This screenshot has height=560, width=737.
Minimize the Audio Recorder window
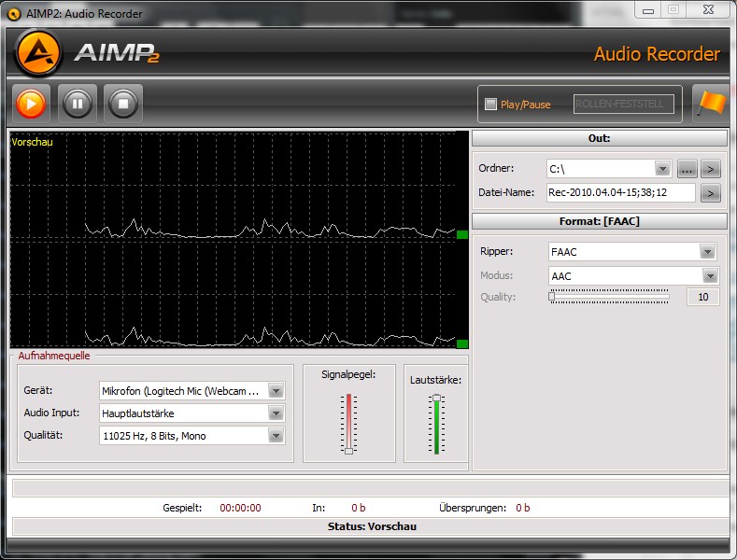(x=648, y=10)
